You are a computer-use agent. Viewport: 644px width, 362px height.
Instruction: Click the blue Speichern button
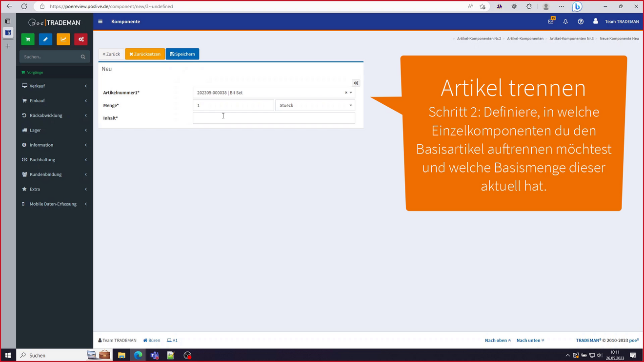(x=182, y=54)
